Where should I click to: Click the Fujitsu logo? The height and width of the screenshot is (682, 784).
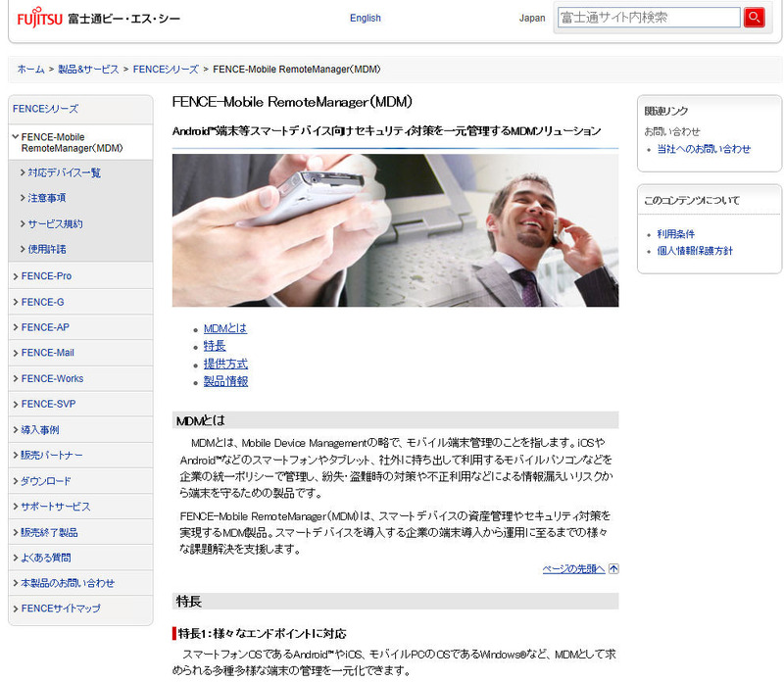[x=39, y=18]
